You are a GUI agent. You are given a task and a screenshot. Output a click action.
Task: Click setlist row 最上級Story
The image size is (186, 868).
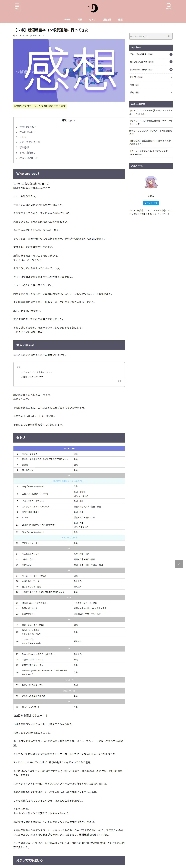tap(69, 470)
